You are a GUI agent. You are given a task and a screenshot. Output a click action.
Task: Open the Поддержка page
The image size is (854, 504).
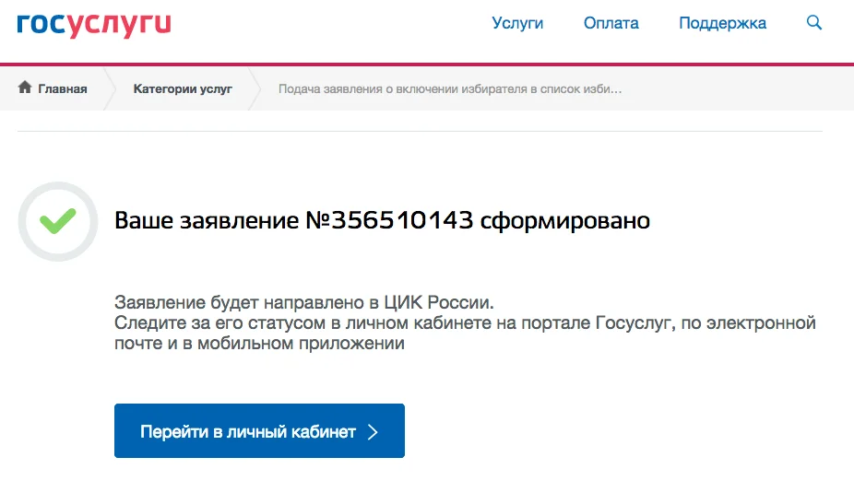tap(722, 24)
